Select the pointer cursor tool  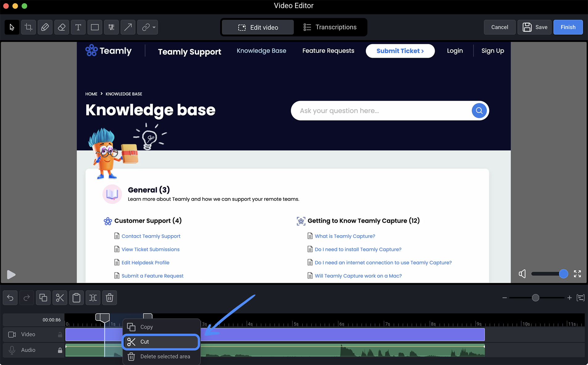tap(12, 27)
